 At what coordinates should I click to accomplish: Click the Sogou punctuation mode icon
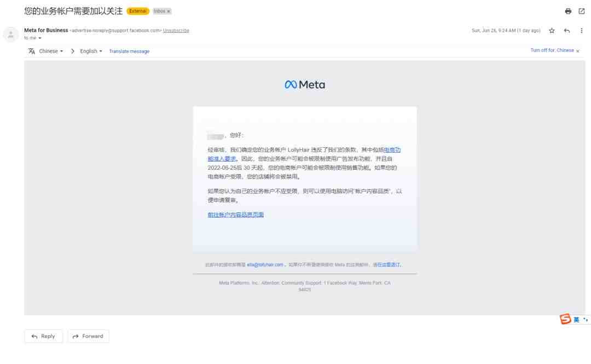point(586,320)
